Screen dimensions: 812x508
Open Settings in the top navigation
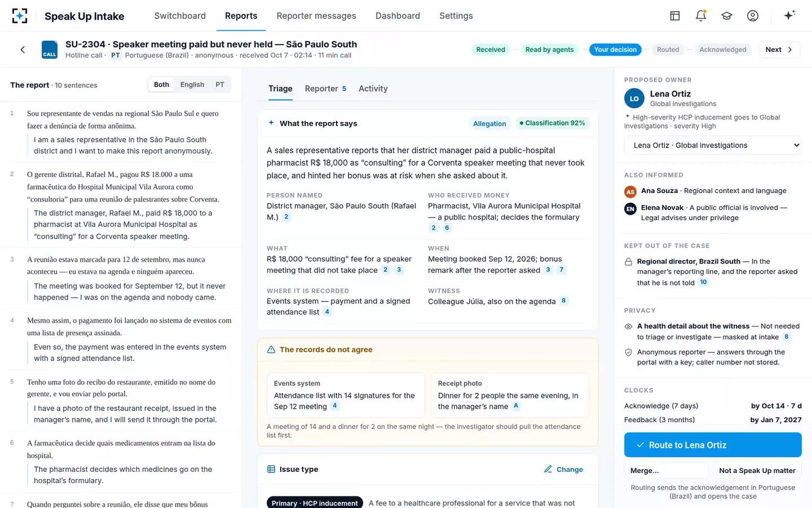456,16
